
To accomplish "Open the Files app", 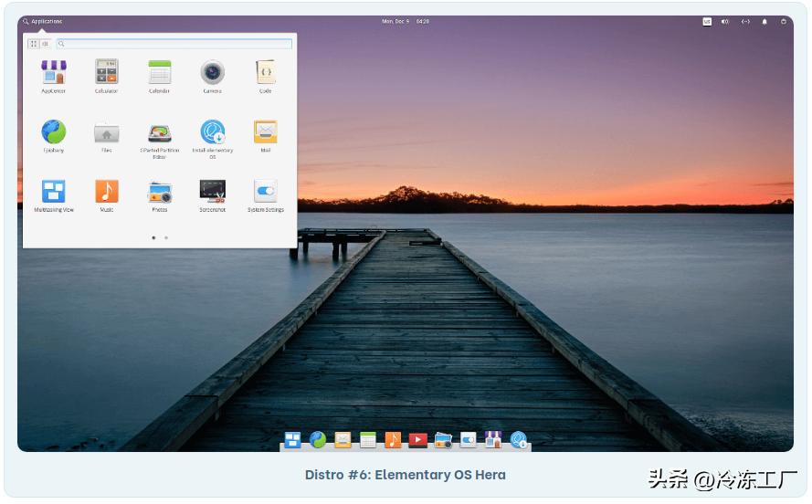I will pyautogui.click(x=107, y=135).
